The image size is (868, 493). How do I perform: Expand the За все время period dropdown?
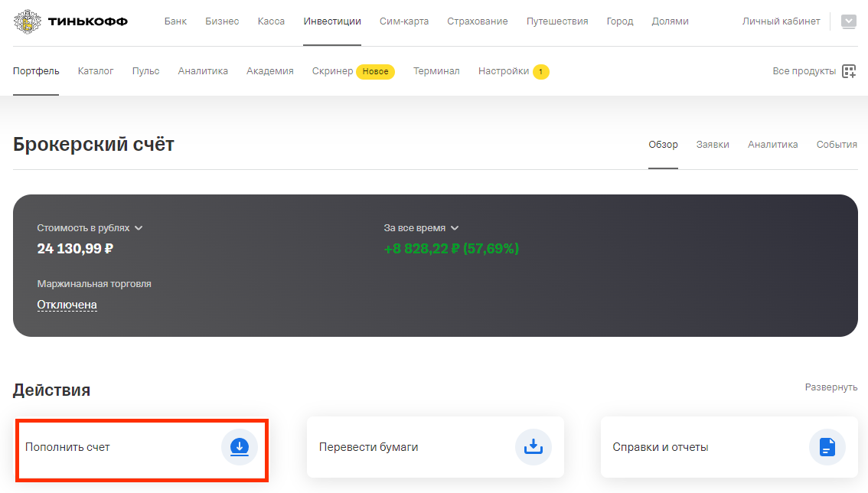pyautogui.click(x=455, y=228)
